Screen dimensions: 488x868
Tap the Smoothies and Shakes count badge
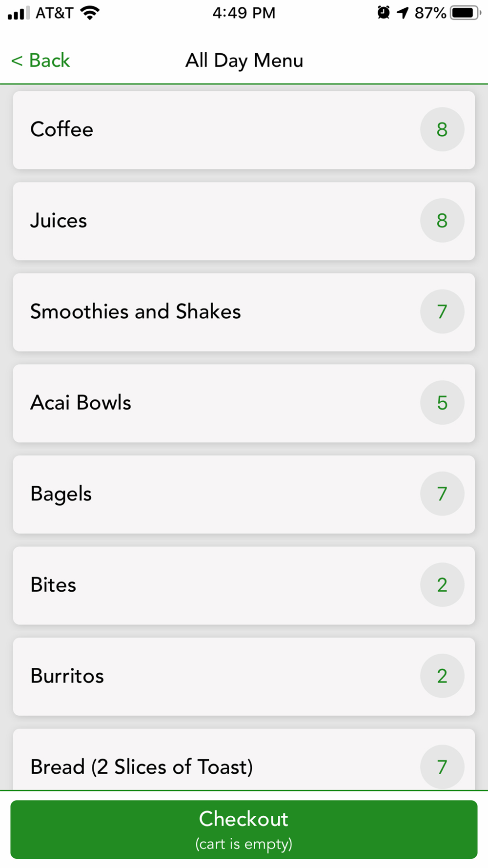pos(442,311)
